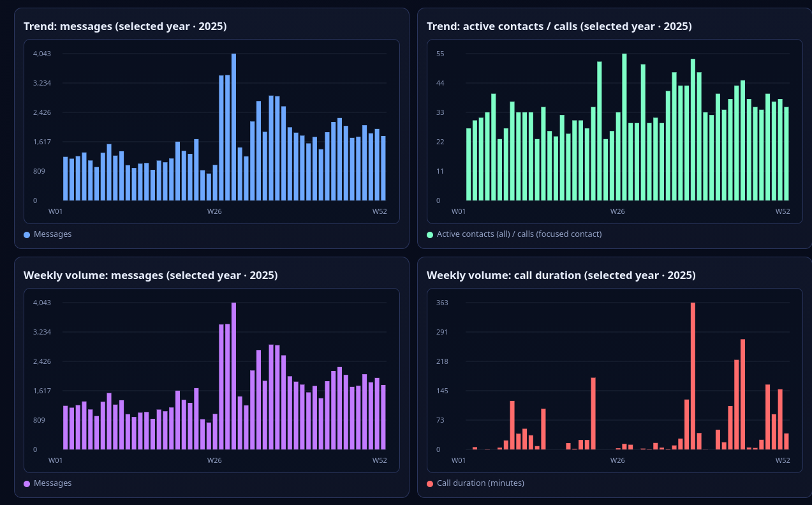Select the tallest blue bar in Trend messages
The image size is (812, 505).
[233, 127]
